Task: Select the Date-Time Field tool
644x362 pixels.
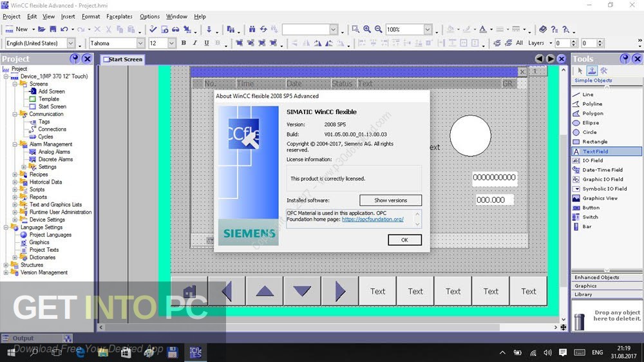Action: (x=602, y=170)
